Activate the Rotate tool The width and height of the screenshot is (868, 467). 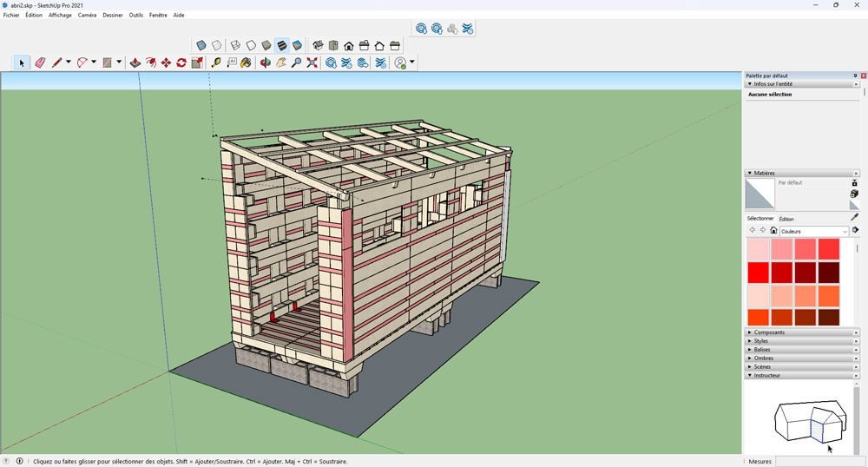181,63
